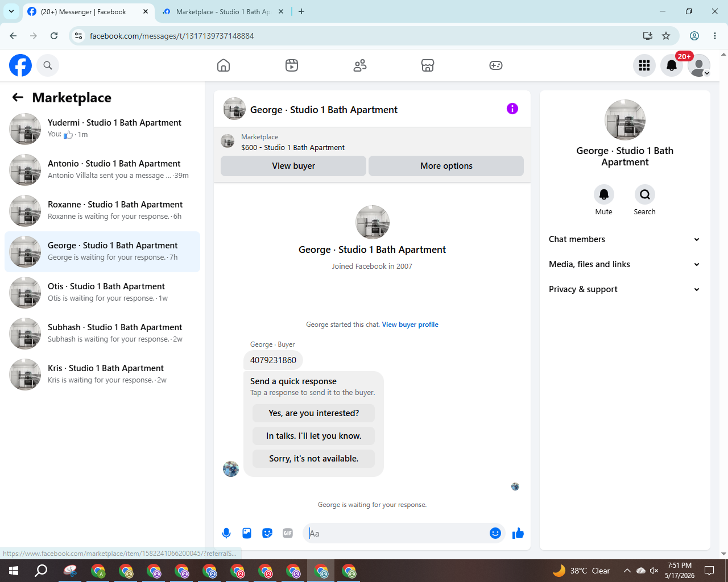Attach a photo using the image icon

(247, 533)
